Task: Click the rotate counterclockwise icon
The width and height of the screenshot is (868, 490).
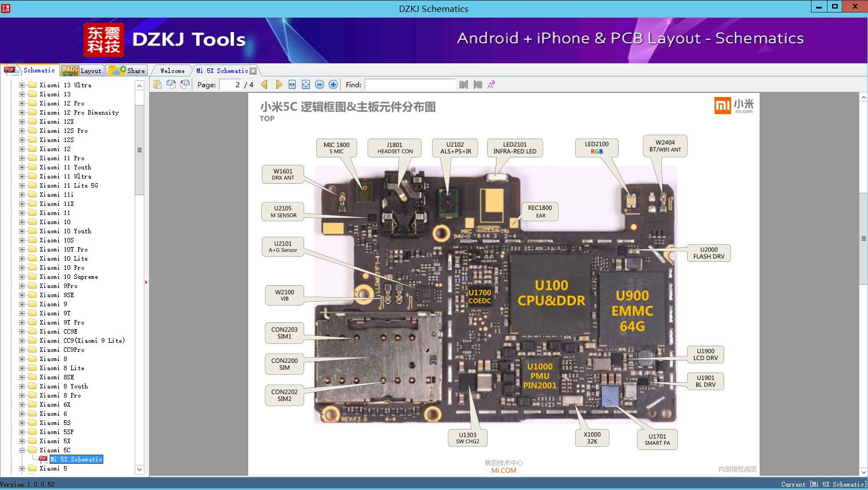Action: (x=171, y=84)
